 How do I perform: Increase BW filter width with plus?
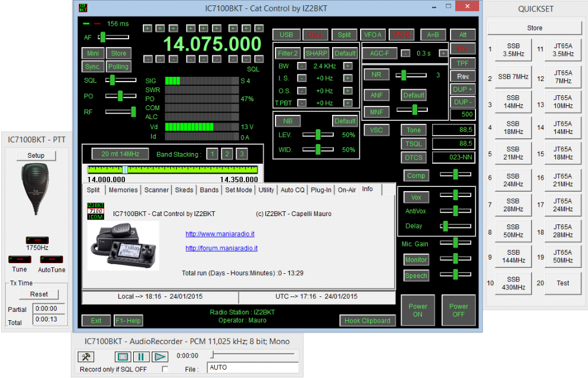(348, 66)
